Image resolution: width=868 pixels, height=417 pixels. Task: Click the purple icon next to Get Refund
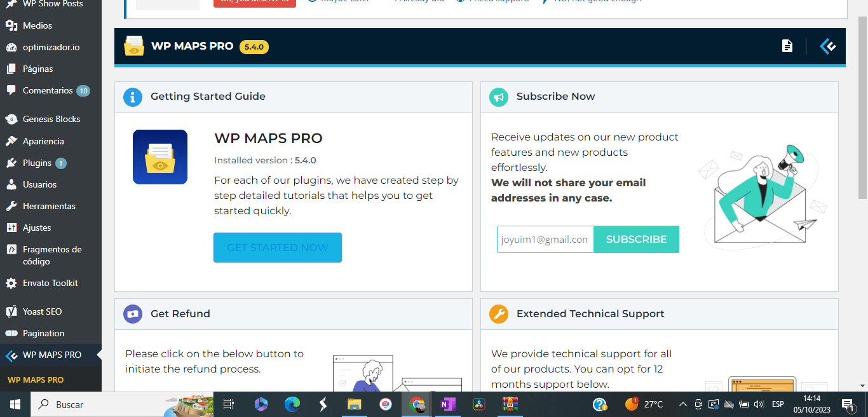132,313
